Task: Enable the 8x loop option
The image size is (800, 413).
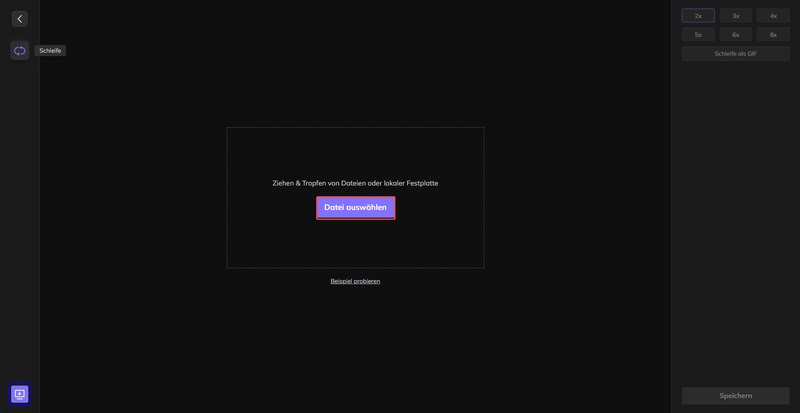Action: 773,34
